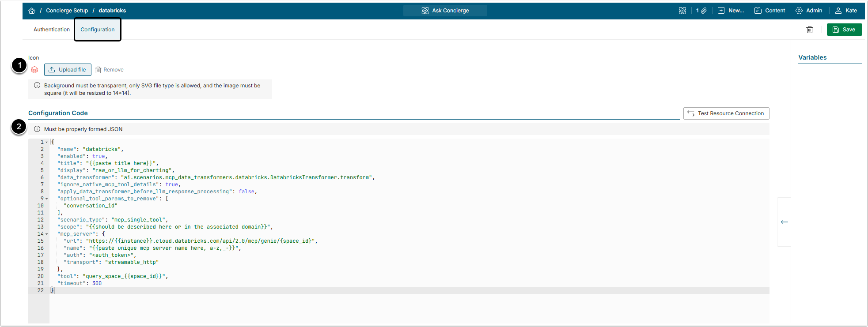Click the info icon beside JSON note

click(x=37, y=129)
